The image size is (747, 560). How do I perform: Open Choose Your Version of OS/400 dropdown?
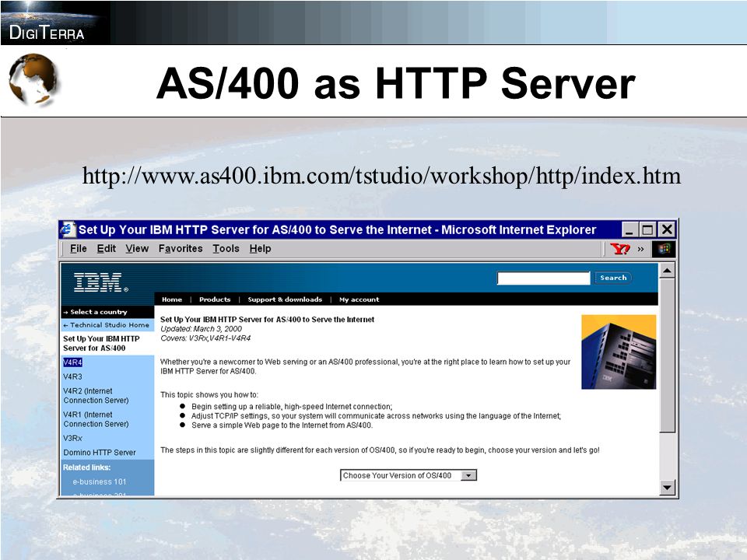409,475
